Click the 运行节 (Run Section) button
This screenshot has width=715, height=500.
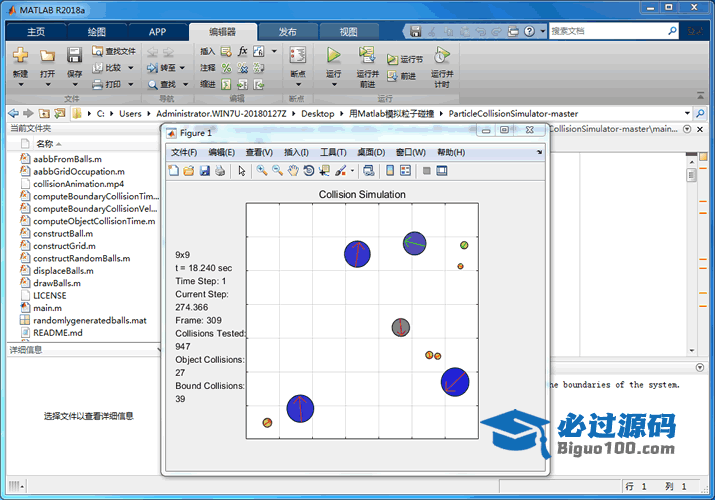(x=405, y=59)
